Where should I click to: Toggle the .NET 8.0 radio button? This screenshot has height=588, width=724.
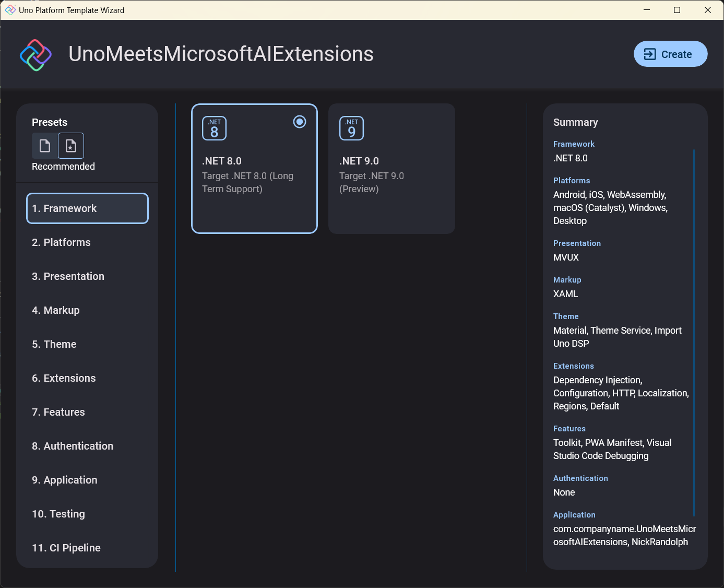(x=300, y=122)
